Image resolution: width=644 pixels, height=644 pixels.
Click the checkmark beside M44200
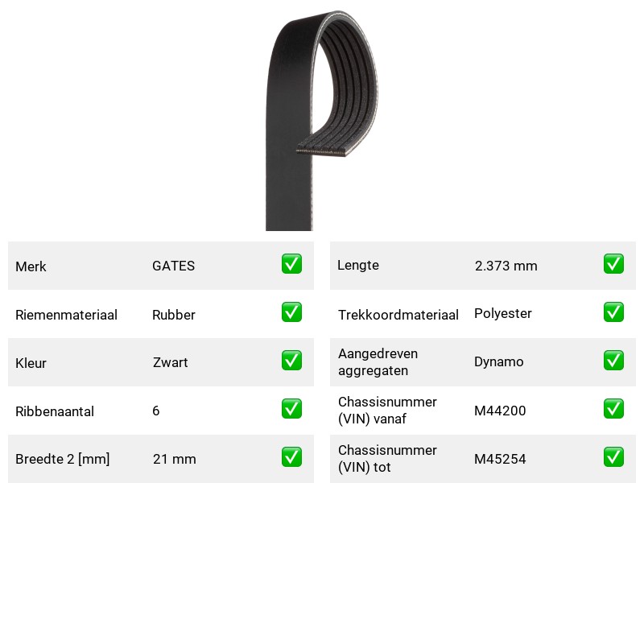[x=613, y=409]
